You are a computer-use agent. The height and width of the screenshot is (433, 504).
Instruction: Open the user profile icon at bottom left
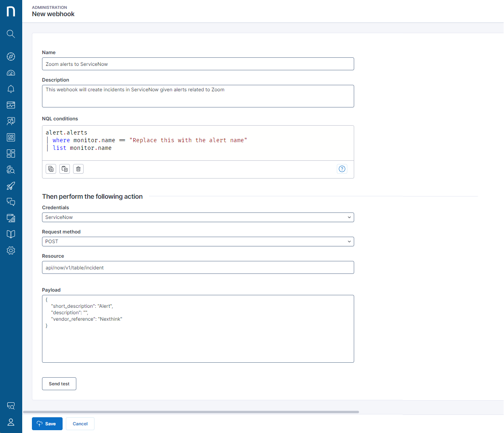(x=11, y=422)
